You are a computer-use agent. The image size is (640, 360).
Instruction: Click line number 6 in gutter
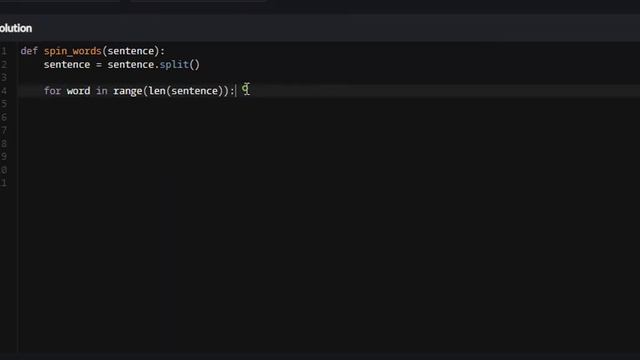click(4, 117)
